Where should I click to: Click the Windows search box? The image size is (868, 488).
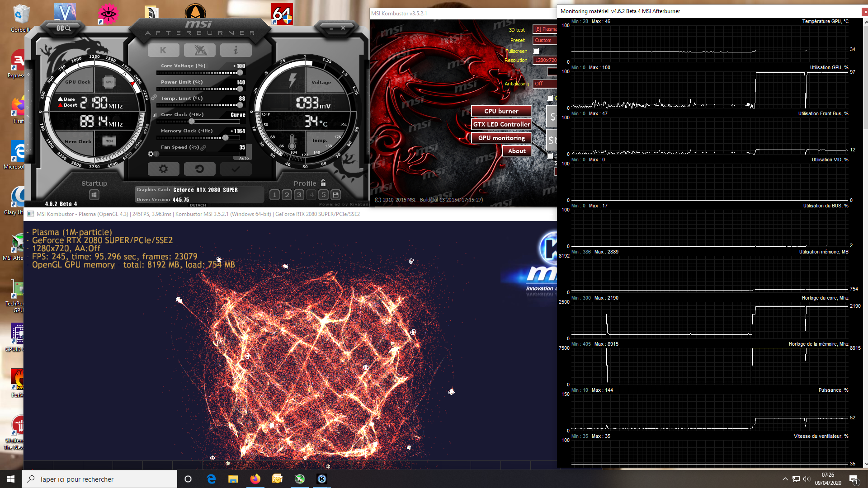[x=99, y=479]
